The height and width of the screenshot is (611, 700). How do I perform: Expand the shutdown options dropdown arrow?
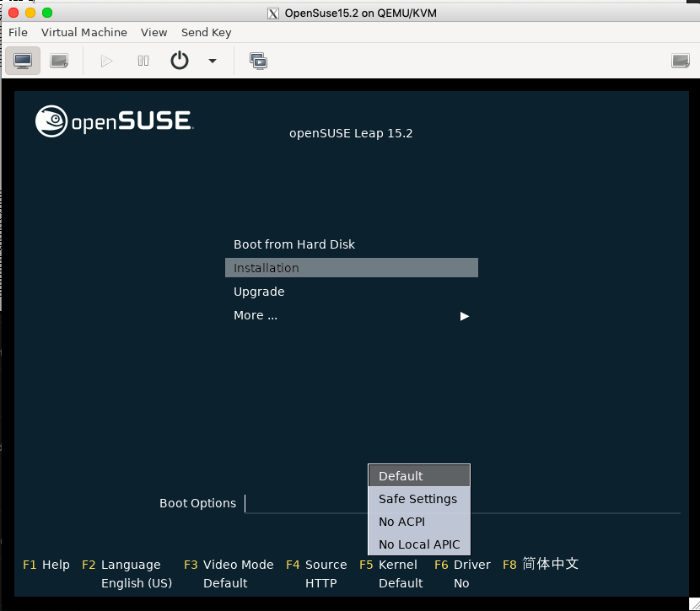tap(213, 61)
